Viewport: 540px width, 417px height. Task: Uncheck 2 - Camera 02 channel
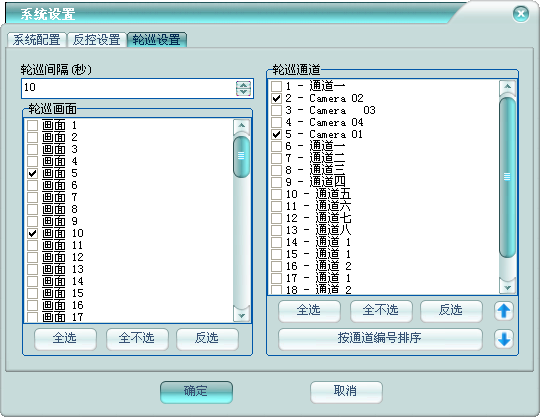click(x=277, y=98)
